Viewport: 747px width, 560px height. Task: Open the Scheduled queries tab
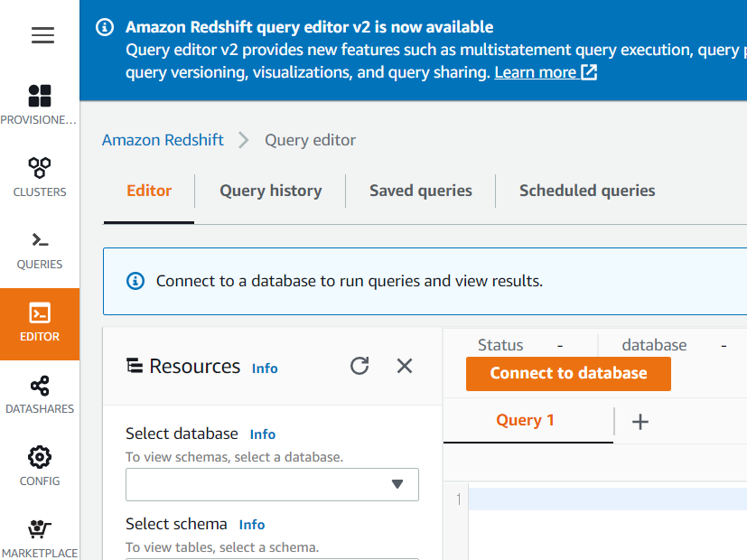(x=587, y=191)
